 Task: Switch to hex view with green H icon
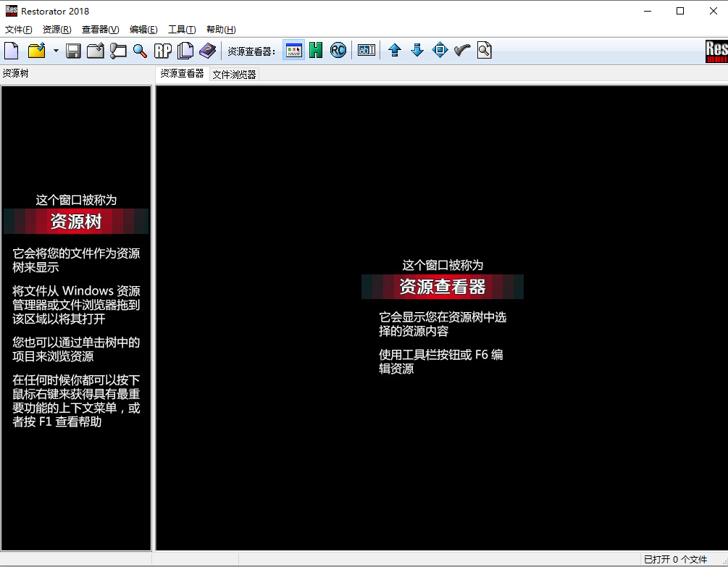(316, 50)
